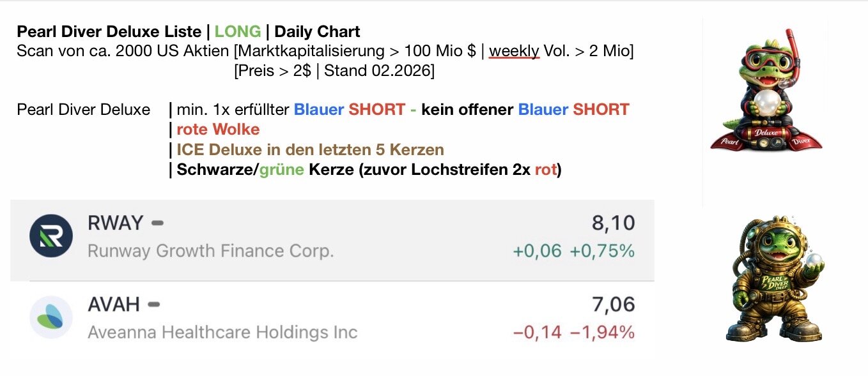Viewport: 868px width, 376px height.
Task: Select the AVAH ticker symbol
Action: (x=113, y=305)
